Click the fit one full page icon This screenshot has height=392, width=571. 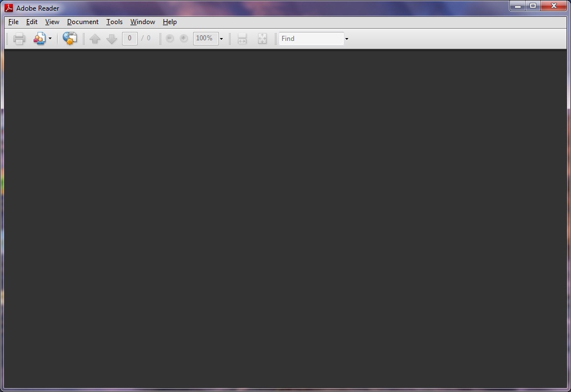click(262, 38)
